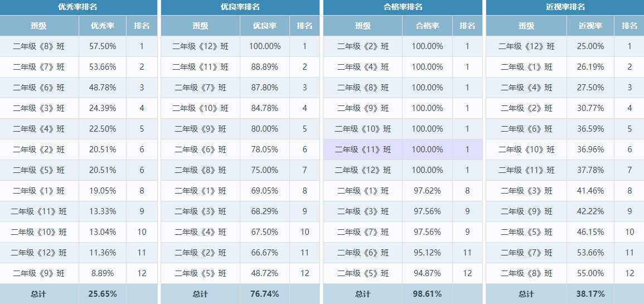The height and width of the screenshot is (304, 644).
Task: Click the 合格率 column header
Action: coord(427,26)
